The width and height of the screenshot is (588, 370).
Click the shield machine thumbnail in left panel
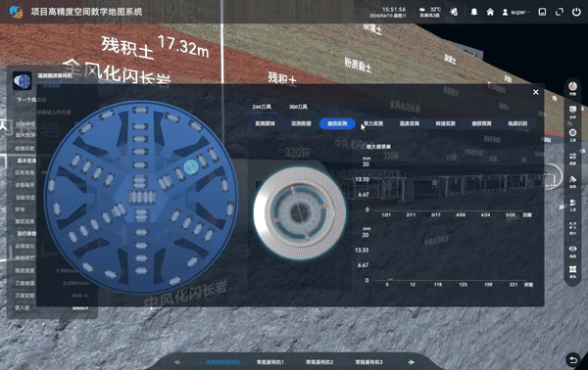pyautogui.click(x=23, y=80)
